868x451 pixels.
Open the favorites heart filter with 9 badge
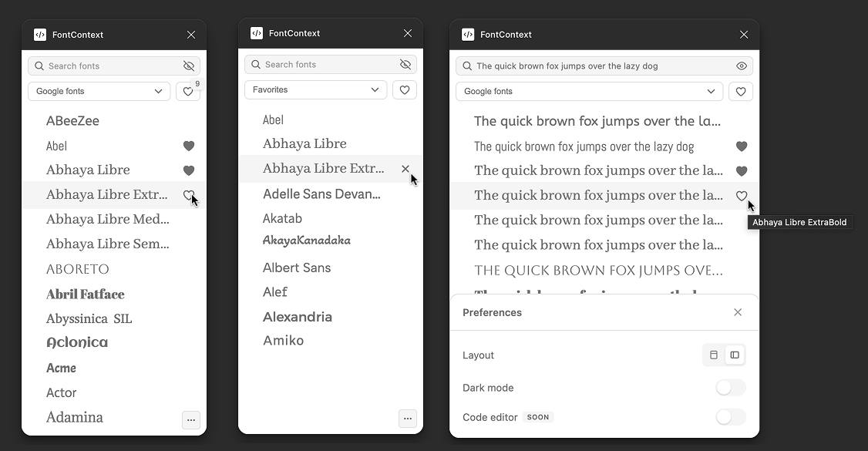(x=188, y=91)
